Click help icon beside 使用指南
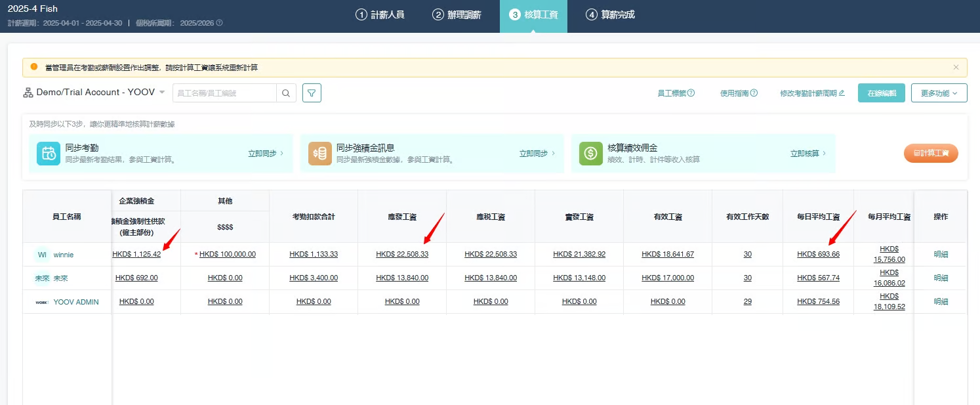The height and width of the screenshot is (405, 980). (x=754, y=93)
